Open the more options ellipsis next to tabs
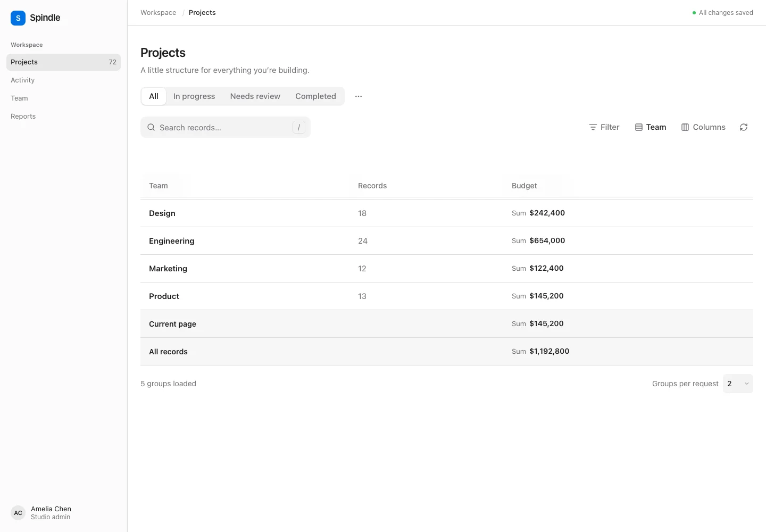This screenshot has width=766, height=532. click(x=359, y=96)
